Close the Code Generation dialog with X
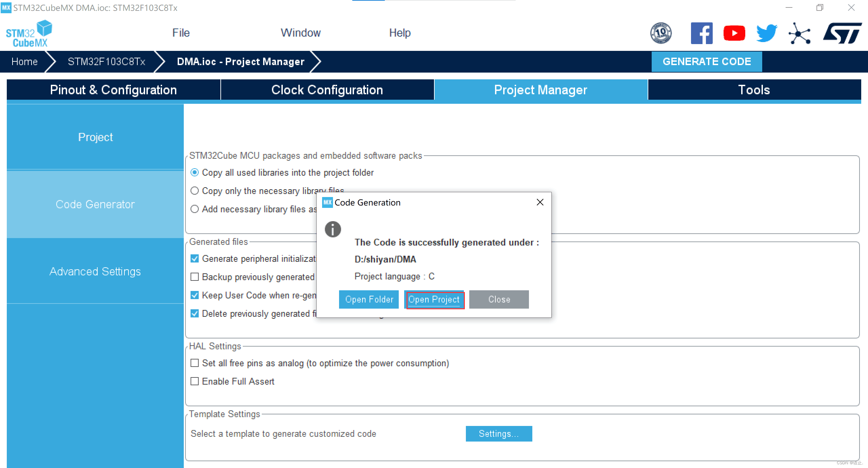The image size is (868, 468). coord(540,202)
